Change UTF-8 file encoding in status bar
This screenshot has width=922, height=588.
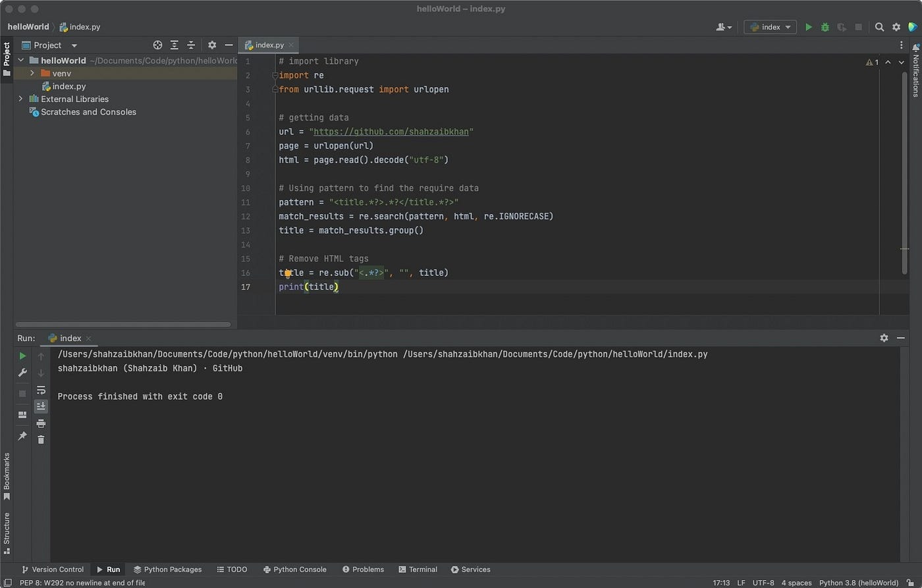[763, 583]
